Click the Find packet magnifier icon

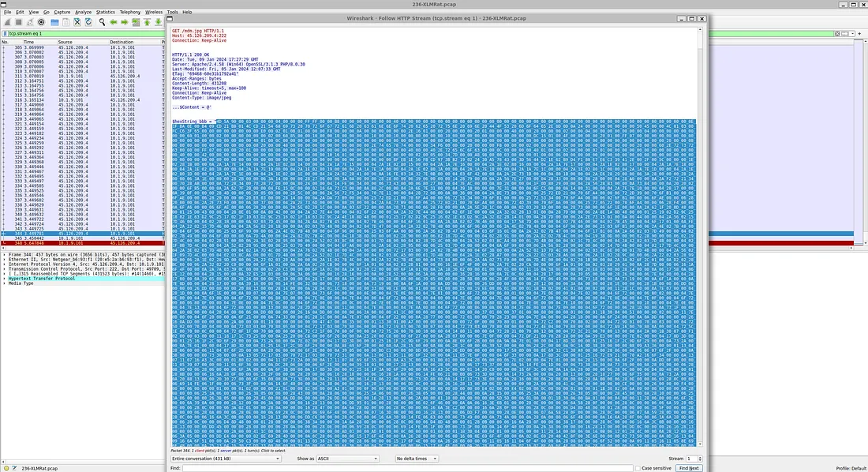click(102, 22)
